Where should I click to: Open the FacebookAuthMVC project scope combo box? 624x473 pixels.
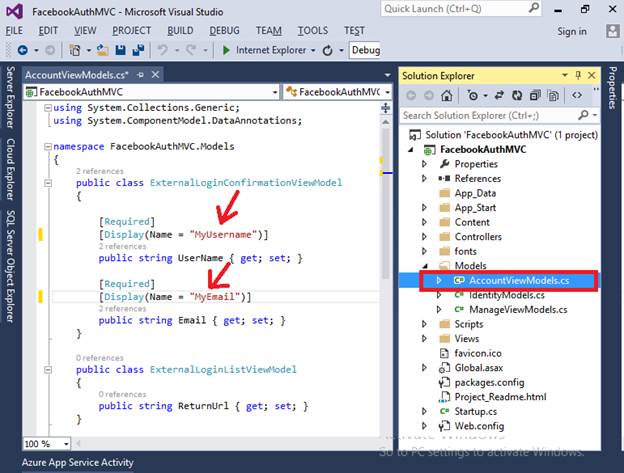tap(151, 92)
